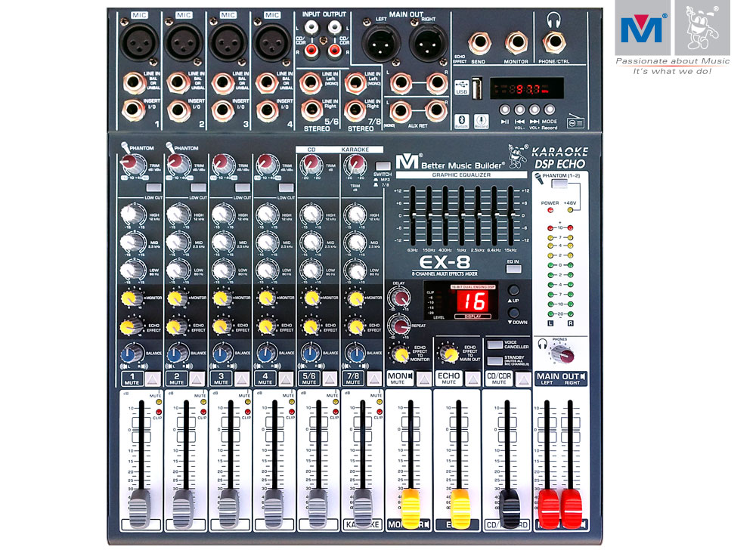Click the channel 4 Insert I/O jack

[267, 111]
